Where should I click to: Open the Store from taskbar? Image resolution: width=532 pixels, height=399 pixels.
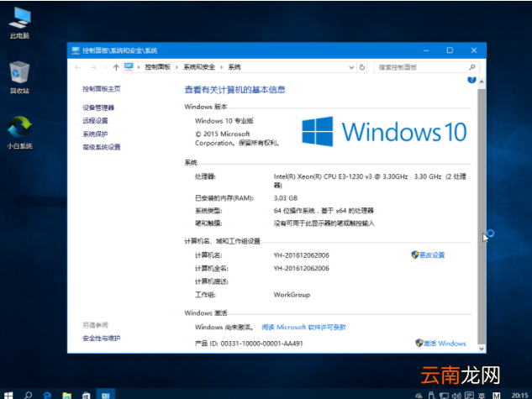(x=87, y=396)
